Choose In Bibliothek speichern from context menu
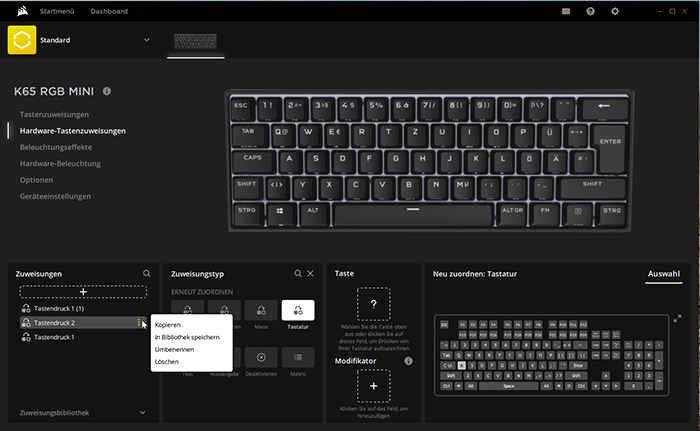The height and width of the screenshot is (431, 700). (x=188, y=337)
